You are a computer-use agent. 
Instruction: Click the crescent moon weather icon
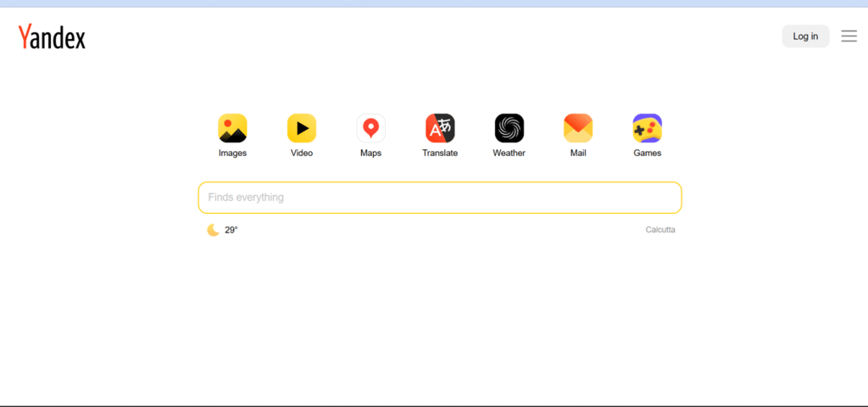click(x=213, y=230)
